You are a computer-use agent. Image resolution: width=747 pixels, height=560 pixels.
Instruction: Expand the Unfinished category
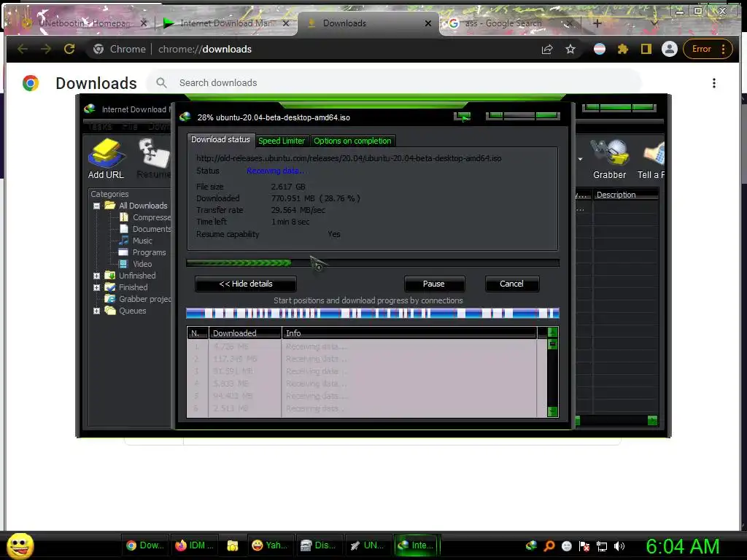(x=97, y=276)
